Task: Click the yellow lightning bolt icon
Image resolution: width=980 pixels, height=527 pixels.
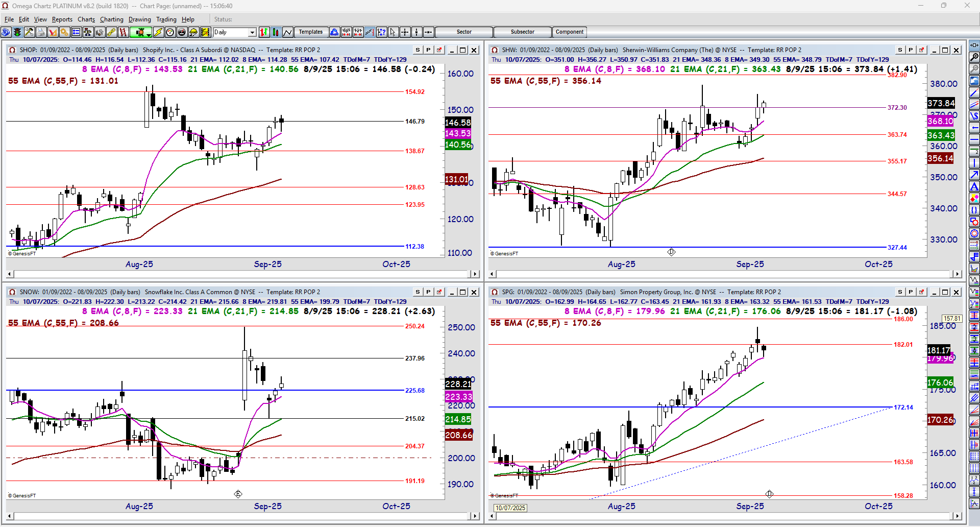Action: point(158,32)
